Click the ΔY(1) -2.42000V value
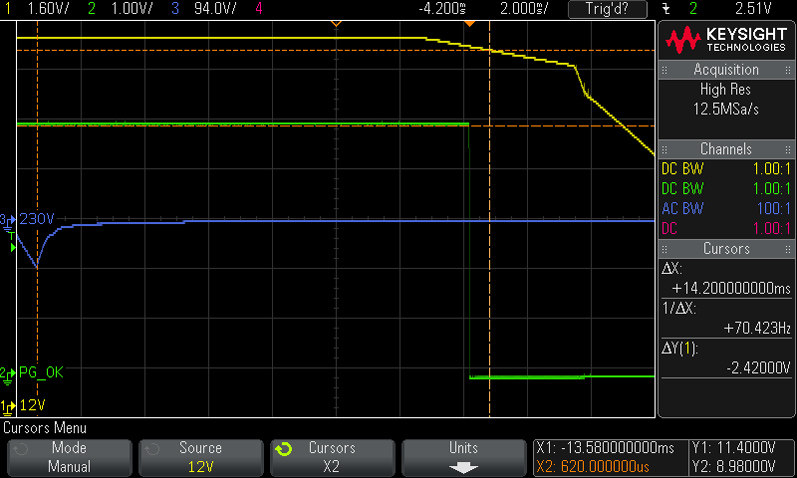Image resolution: width=797 pixels, height=478 pixels. 758,368
